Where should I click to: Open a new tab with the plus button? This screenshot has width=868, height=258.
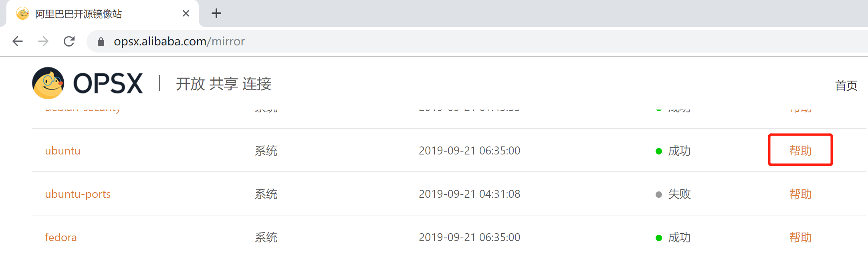(216, 14)
